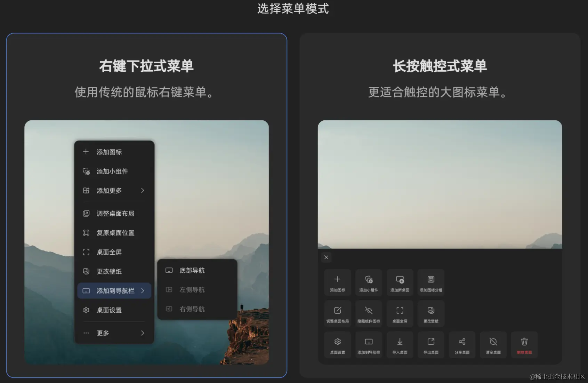Screen dimensions: 588x383
Task: Open 桌面设置 in the right-click dropdown menu
Action: (x=114, y=310)
